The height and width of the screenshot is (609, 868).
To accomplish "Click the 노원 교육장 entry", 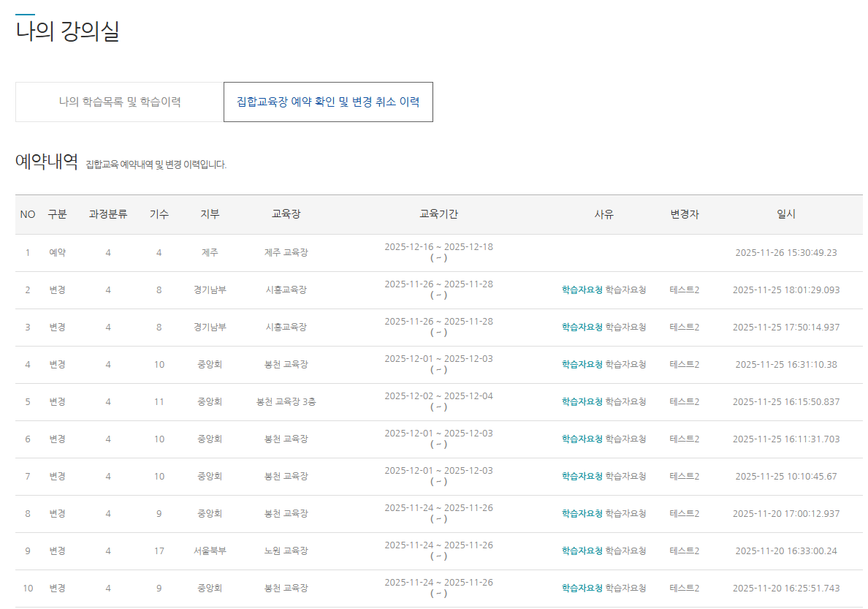I will [286, 551].
